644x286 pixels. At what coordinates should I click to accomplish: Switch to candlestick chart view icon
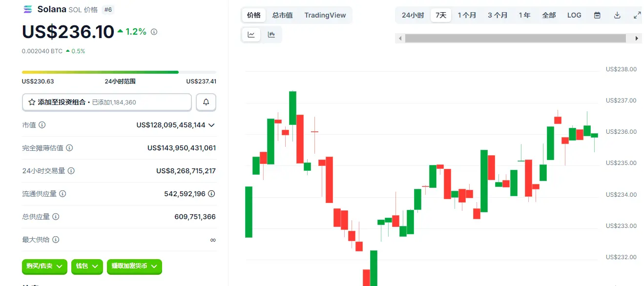point(271,35)
